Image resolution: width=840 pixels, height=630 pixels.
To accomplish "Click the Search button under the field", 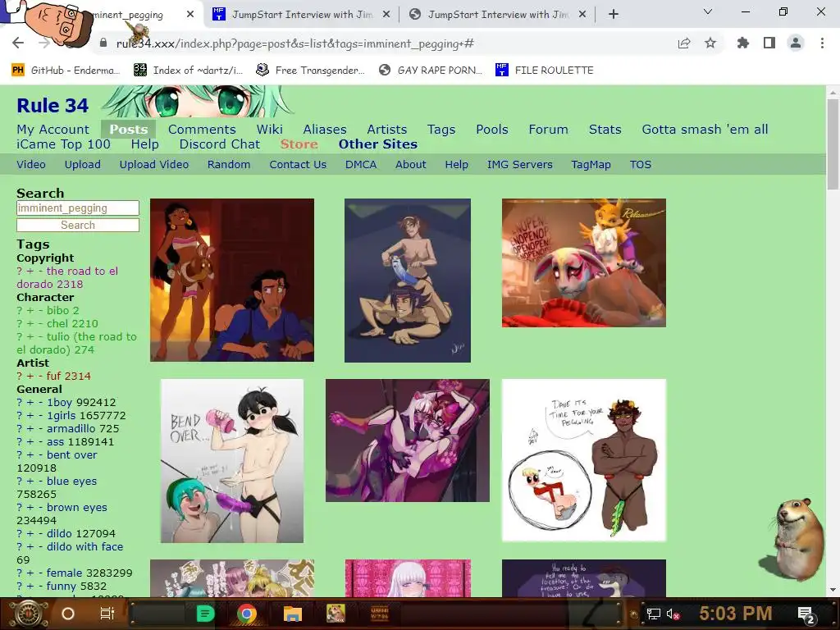I will 78,225.
